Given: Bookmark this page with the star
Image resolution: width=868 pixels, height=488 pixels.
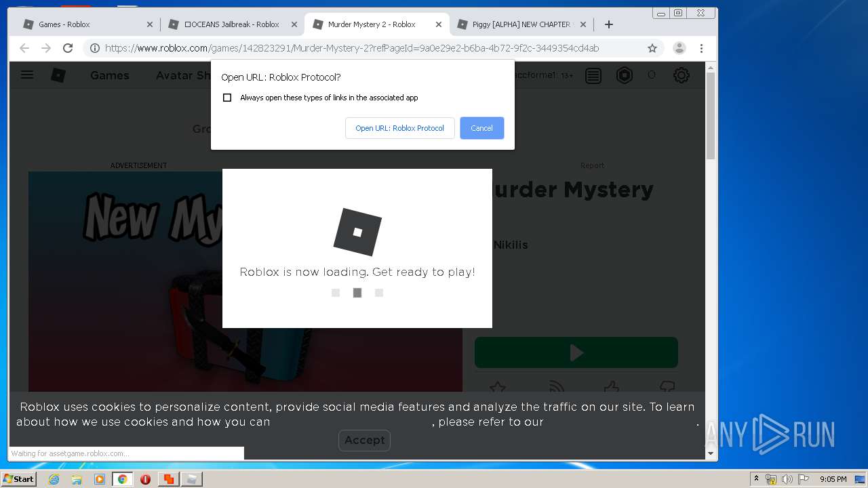Looking at the screenshot, I should (652, 48).
